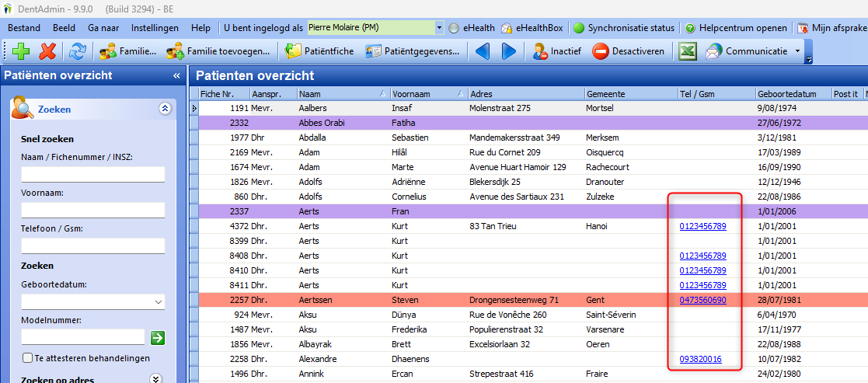
Task: Click the Adres column header
Action: (x=526, y=94)
